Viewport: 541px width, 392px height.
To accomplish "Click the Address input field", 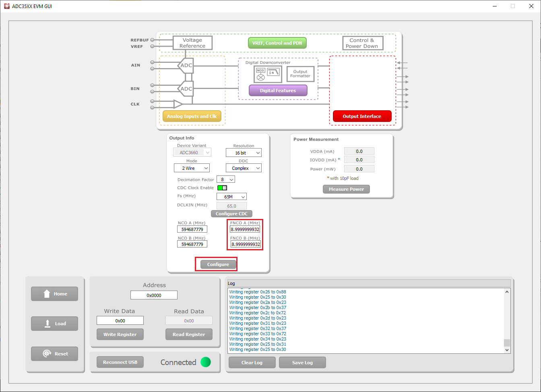I will 154,295.
